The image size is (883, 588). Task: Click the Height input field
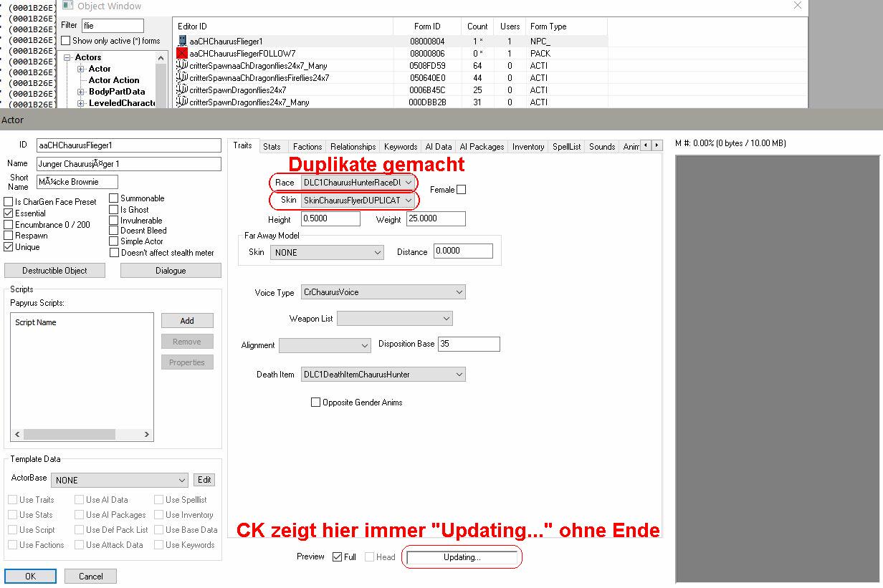pos(330,219)
